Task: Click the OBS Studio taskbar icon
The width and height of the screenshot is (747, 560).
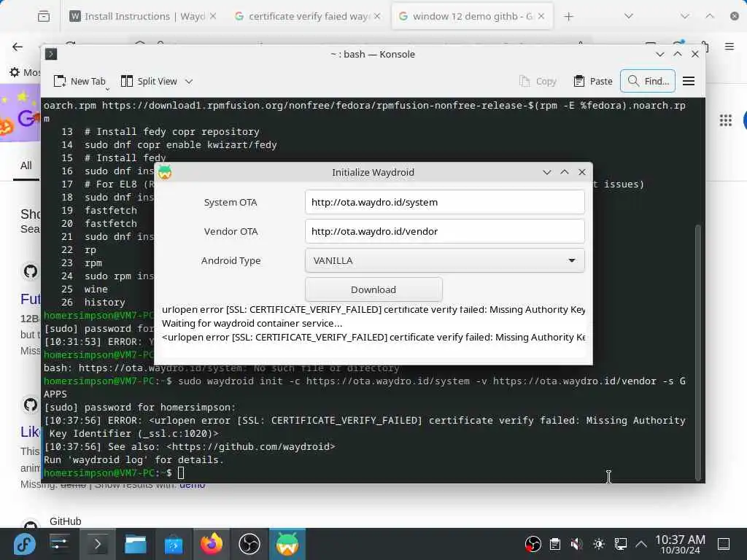Action: pos(249,544)
